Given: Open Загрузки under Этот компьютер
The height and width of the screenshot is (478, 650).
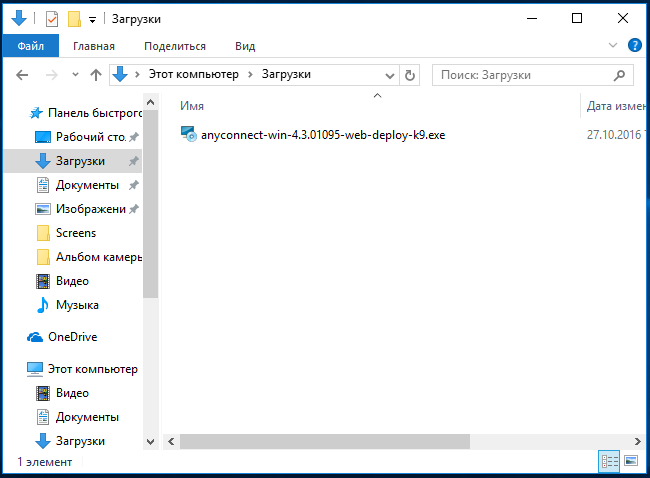Looking at the screenshot, I should click(x=80, y=441).
